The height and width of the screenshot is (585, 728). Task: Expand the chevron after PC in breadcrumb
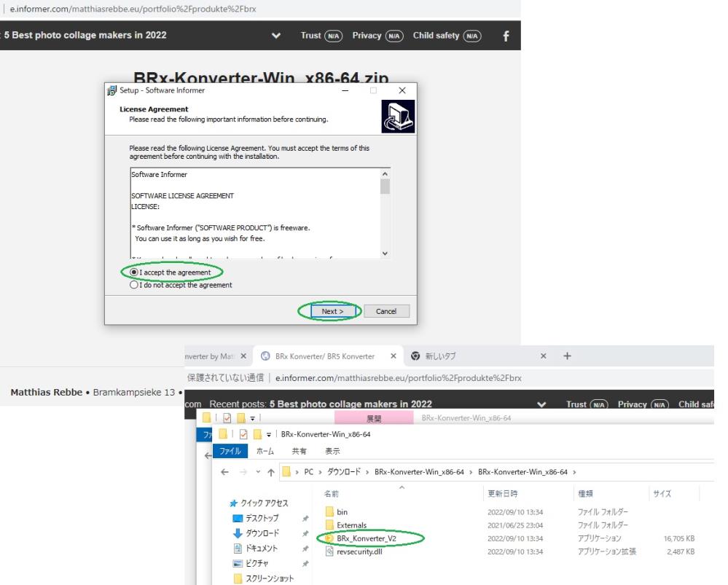(x=321, y=472)
